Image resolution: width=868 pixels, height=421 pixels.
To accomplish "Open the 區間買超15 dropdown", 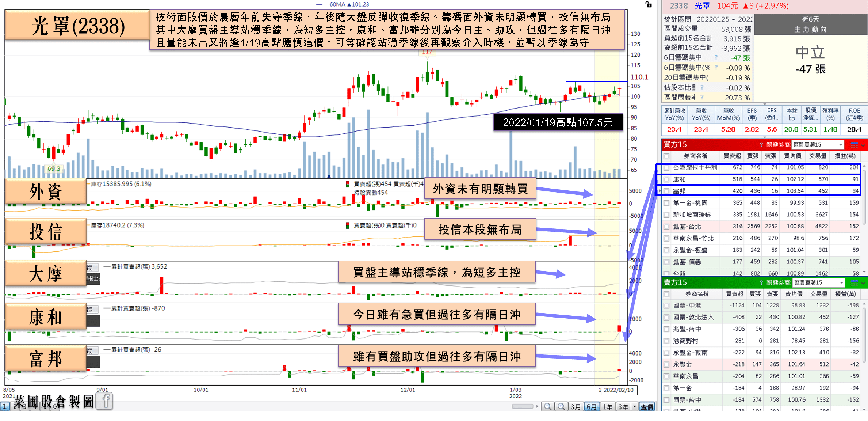I will point(818,145).
